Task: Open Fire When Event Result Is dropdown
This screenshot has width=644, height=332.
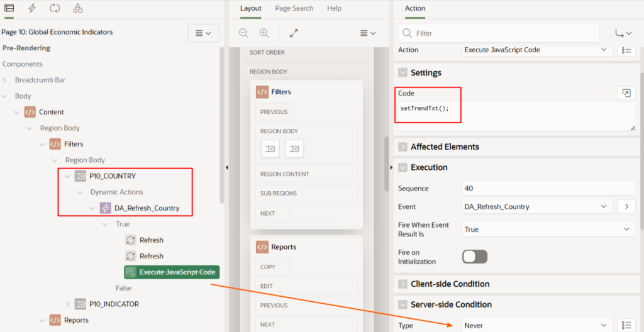Action: tap(548, 230)
